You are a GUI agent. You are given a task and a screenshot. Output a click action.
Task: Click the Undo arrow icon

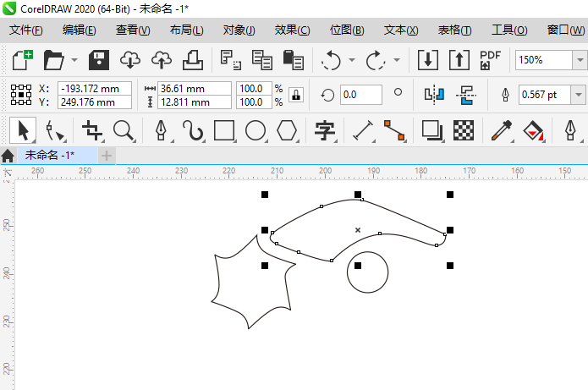[x=331, y=60]
